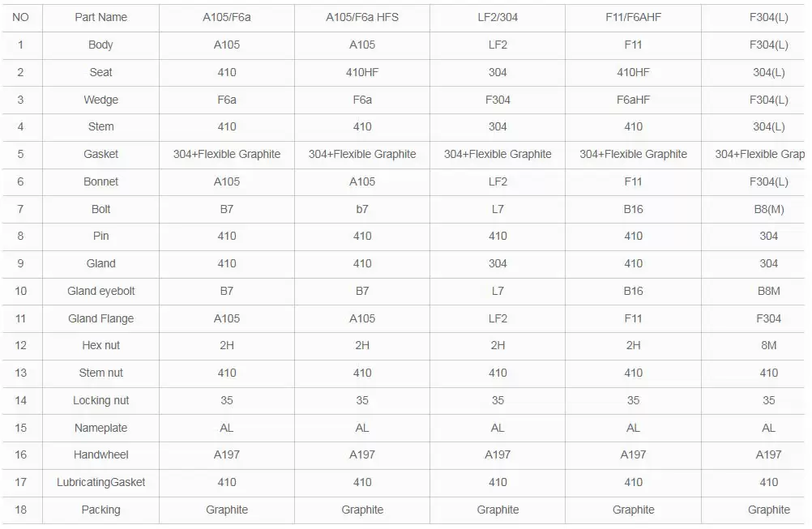Select the "Gland eyebolt" cell
This screenshot has width=812, height=529.
[100, 291]
